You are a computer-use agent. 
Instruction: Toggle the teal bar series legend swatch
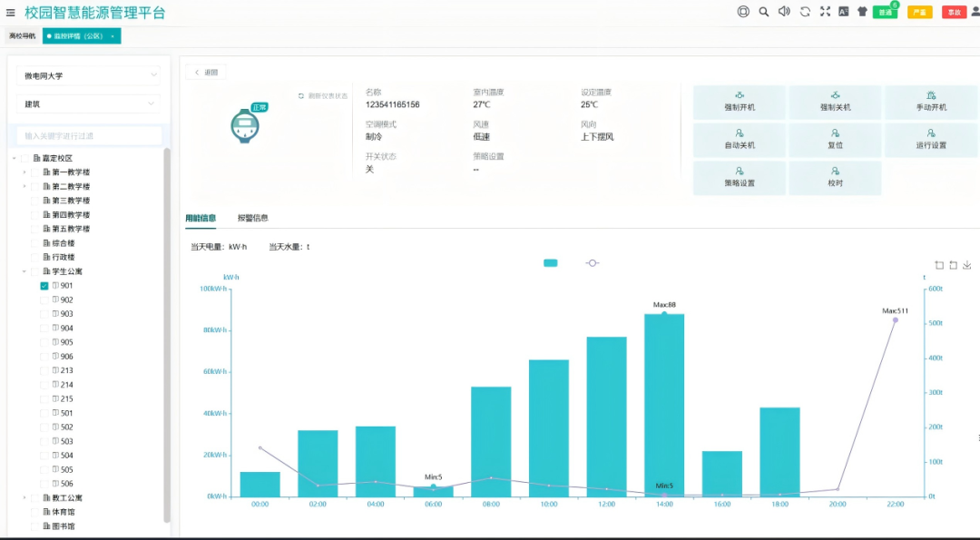point(551,263)
